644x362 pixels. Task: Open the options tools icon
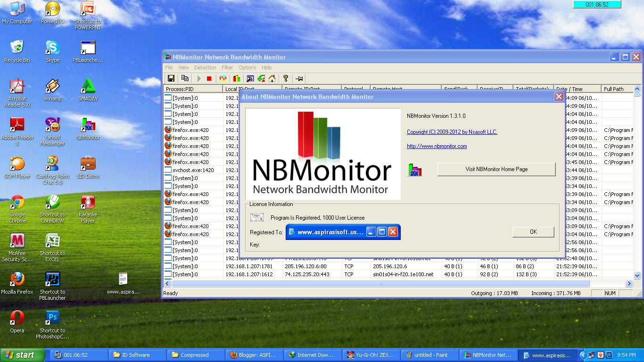click(x=250, y=78)
